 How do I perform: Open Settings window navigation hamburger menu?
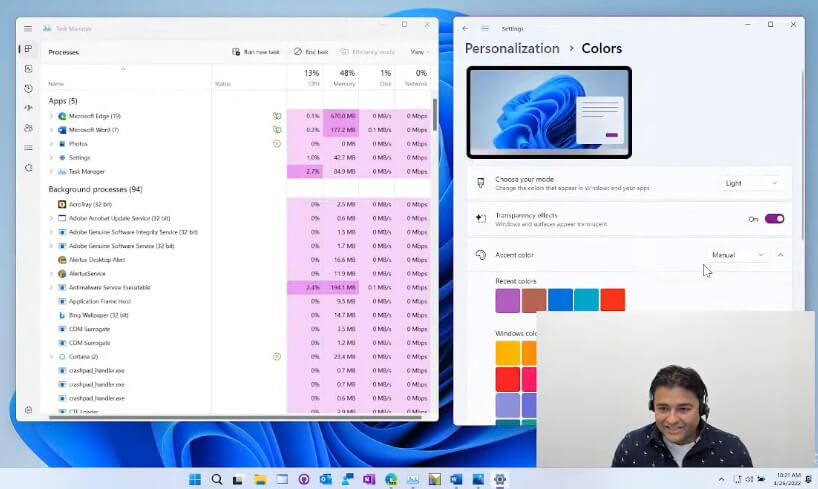coord(485,29)
